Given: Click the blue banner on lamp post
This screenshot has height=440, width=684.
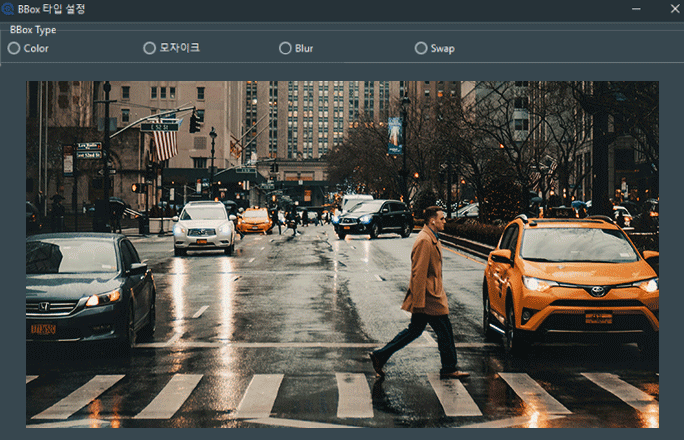Looking at the screenshot, I should [x=395, y=134].
